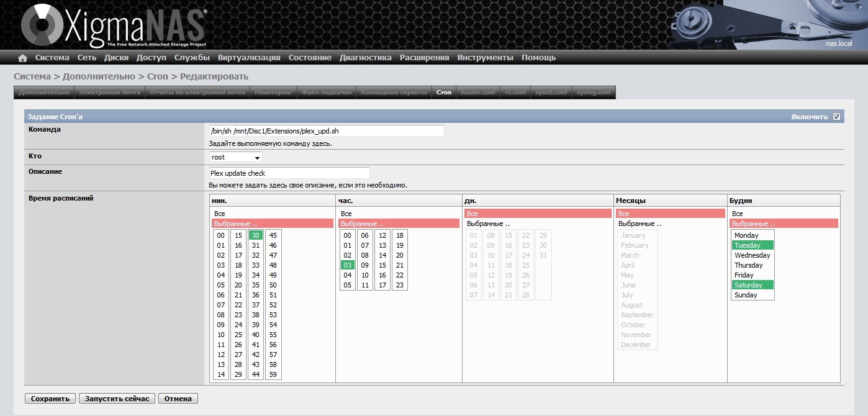Select hour 03 in hours list

348,265
